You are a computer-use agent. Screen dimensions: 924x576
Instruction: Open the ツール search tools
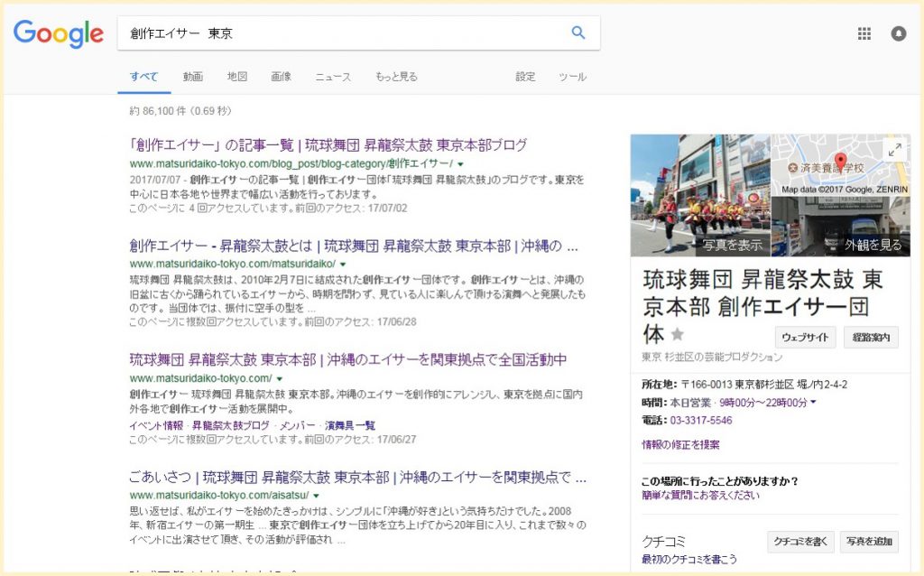(x=572, y=77)
